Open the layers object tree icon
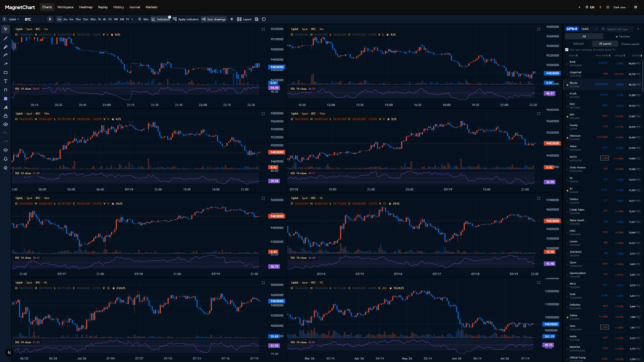 (6, 150)
